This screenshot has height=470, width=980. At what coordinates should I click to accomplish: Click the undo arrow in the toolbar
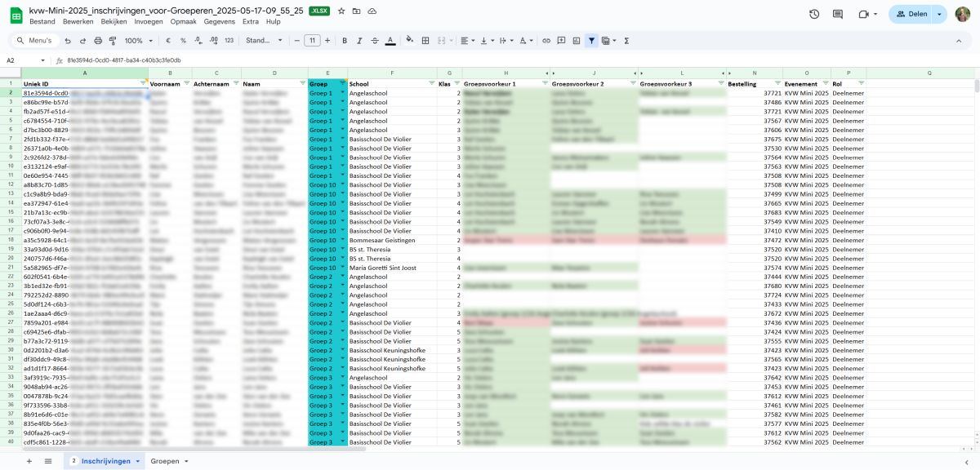pyautogui.click(x=68, y=41)
